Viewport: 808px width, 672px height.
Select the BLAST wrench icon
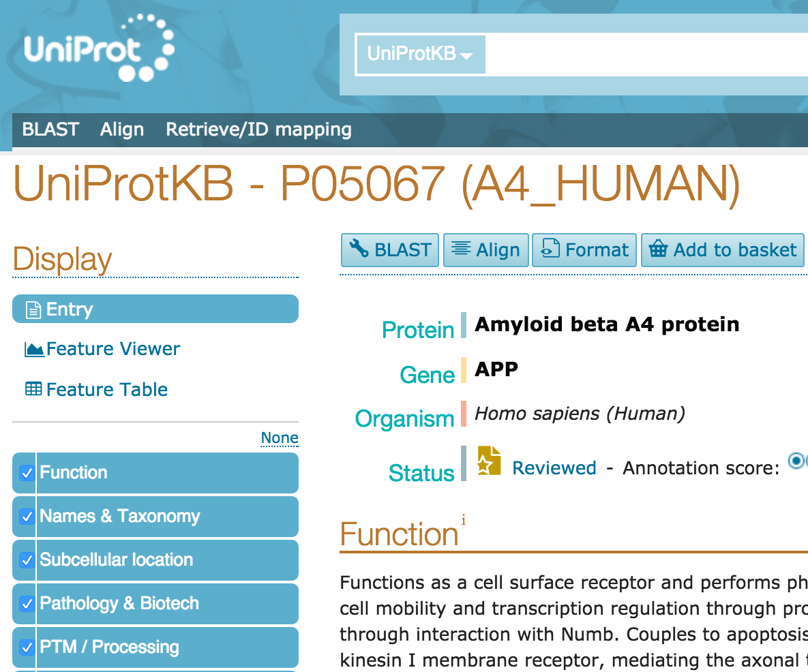click(x=359, y=249)
